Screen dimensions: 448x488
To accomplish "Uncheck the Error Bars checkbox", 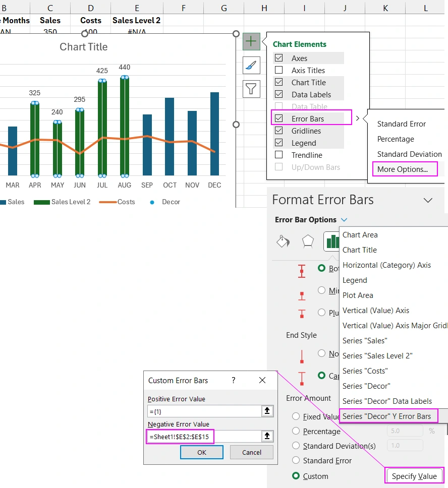I will [279, 118].
